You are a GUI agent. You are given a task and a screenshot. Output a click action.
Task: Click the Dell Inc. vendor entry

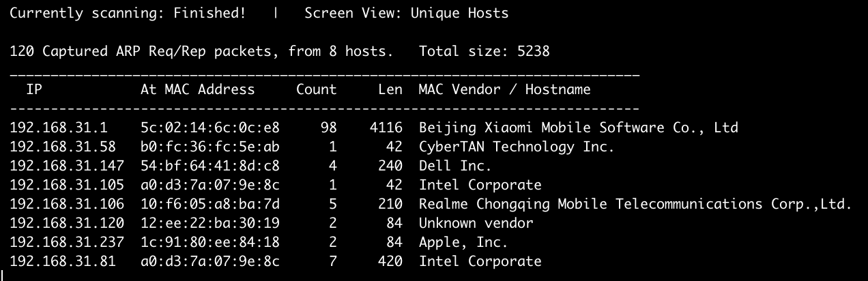click(455, 166)
